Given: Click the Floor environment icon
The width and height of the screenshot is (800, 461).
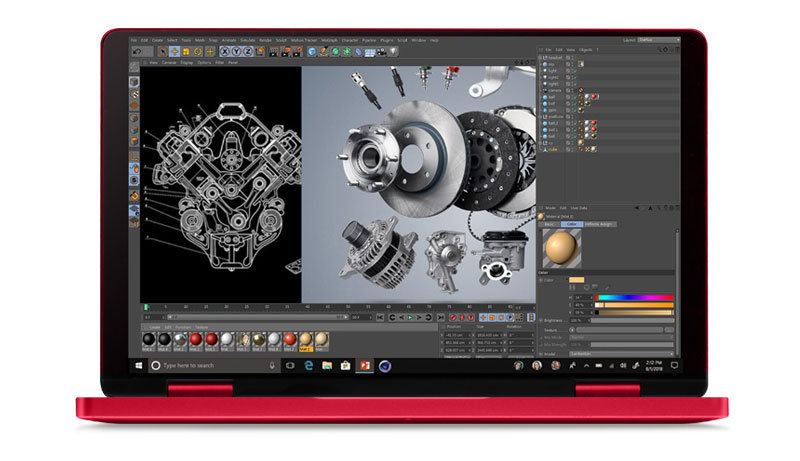Looking at the screenshot, I should click(x=370, y=52).
